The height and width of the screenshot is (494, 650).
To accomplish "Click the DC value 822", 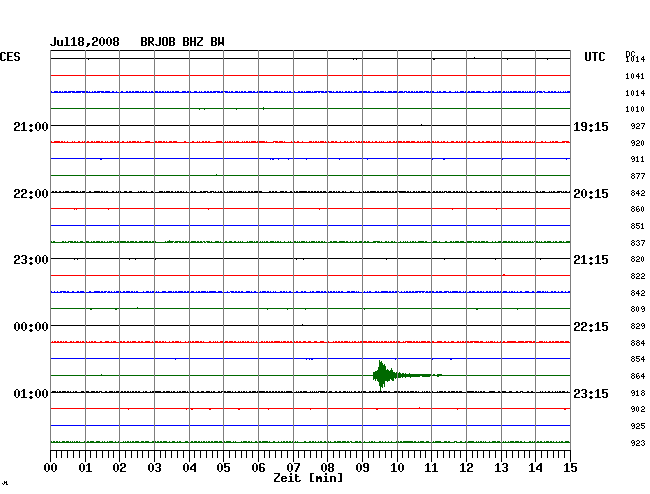I will point(638,276).
